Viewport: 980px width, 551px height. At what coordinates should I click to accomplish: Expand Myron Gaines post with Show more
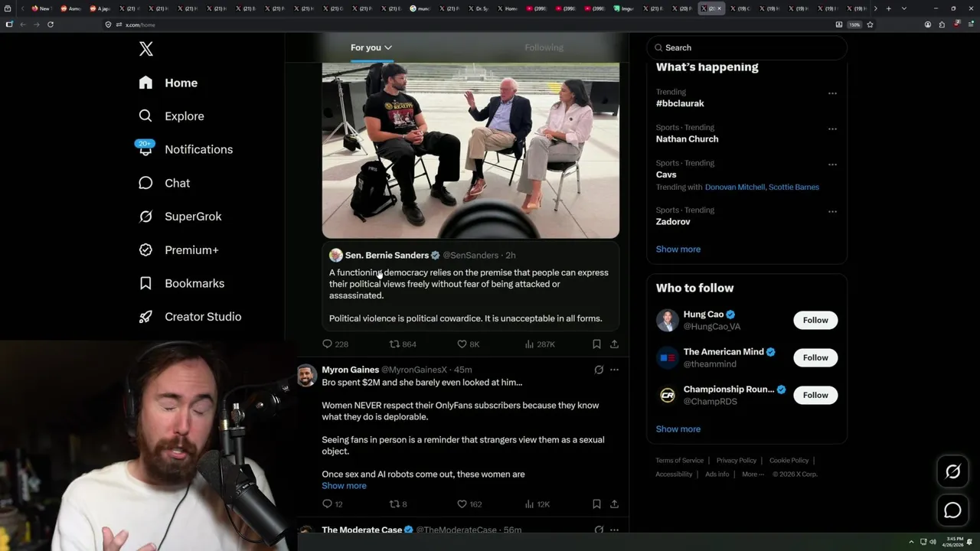tap(344, 486)
